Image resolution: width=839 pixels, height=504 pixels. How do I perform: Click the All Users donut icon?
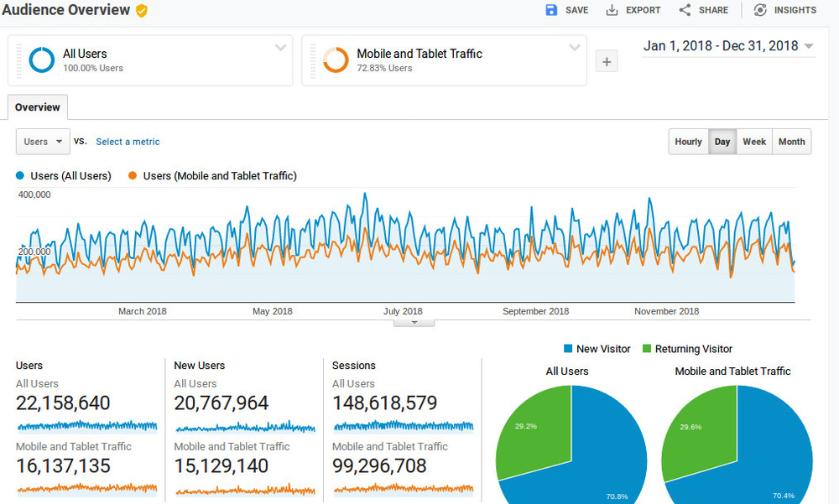coord(41,60)
